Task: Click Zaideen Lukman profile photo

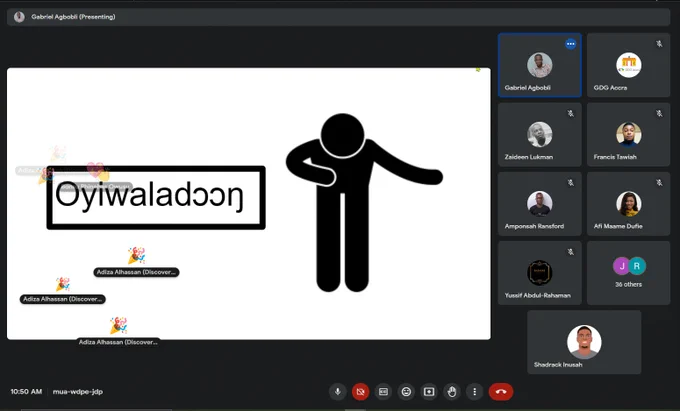Action: [539, 134]
